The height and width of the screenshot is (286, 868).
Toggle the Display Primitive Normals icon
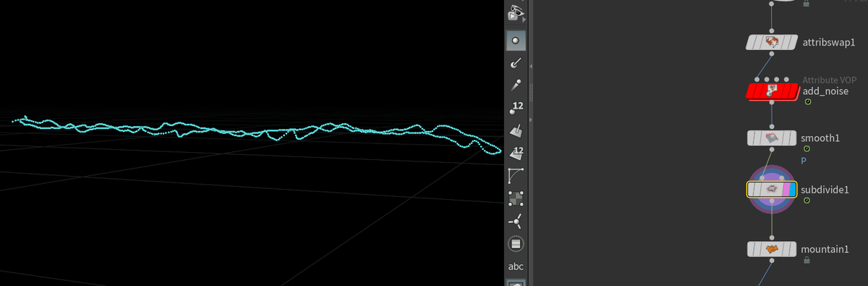click(x=516, y=131)
